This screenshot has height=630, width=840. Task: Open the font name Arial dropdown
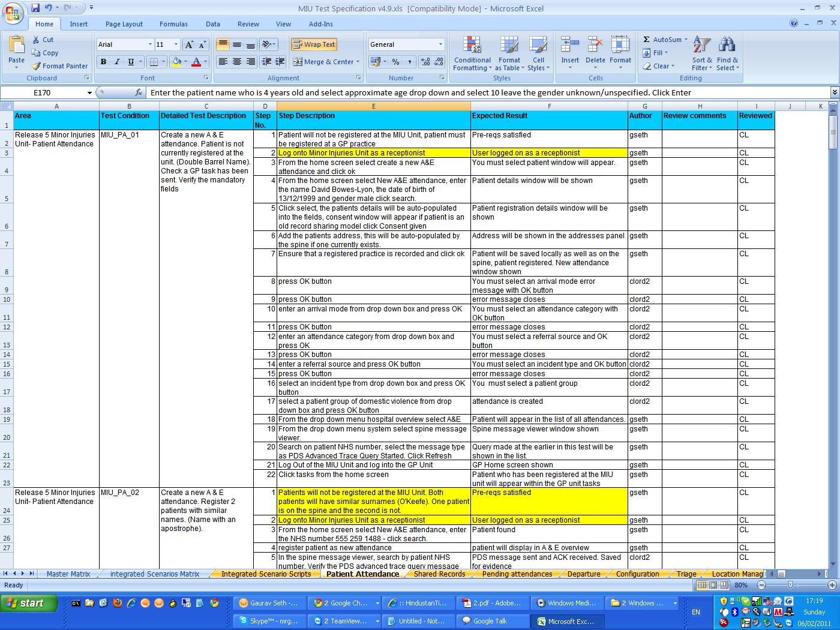click(150, 44)
